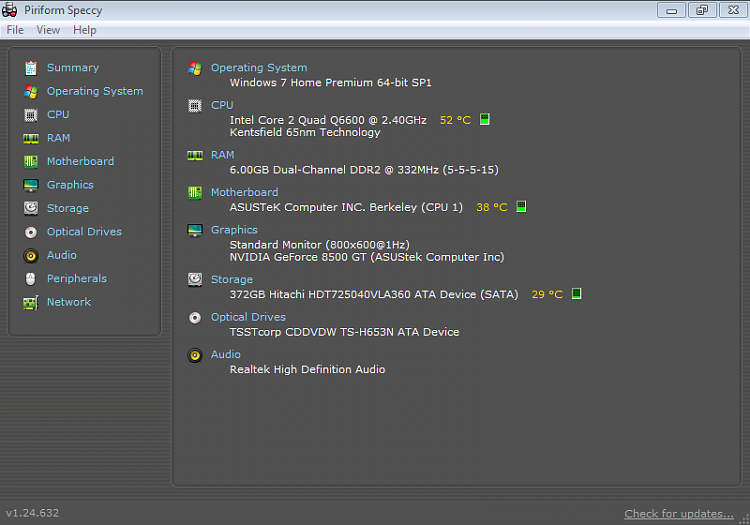Viewport: 750px width, 525px height.
Task: Click the Graphics monitor icon in sidebar
Action: [31, 185]
